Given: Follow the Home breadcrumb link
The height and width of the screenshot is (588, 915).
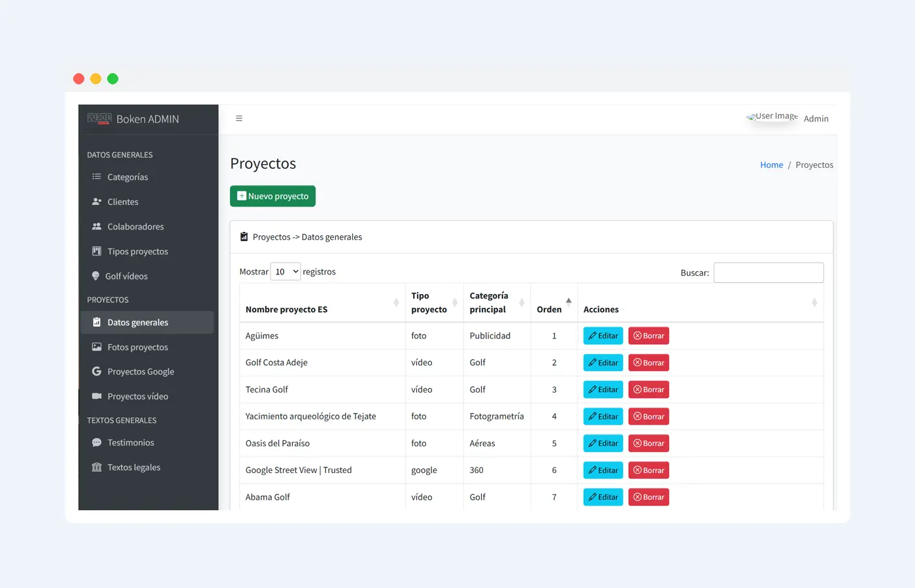Looking at the screenshot, I should 771,165.
